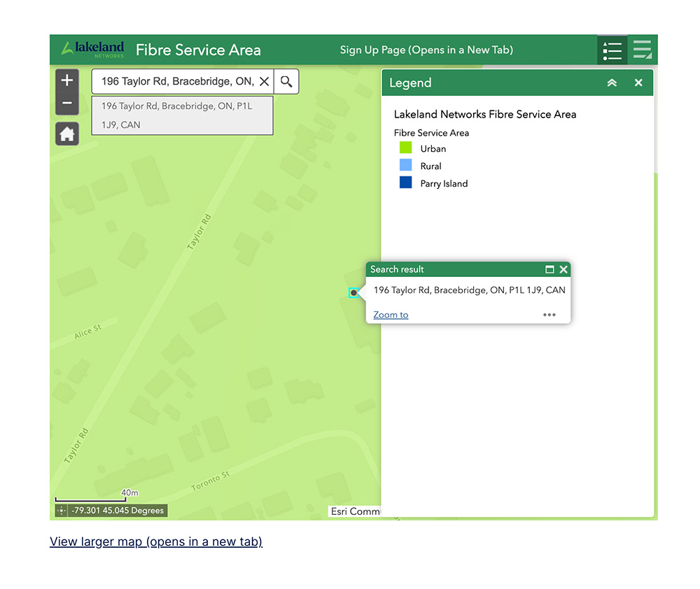This screenshot has width=700, height=589.
Task: Clear the address search text
Action: pos(265,81)
